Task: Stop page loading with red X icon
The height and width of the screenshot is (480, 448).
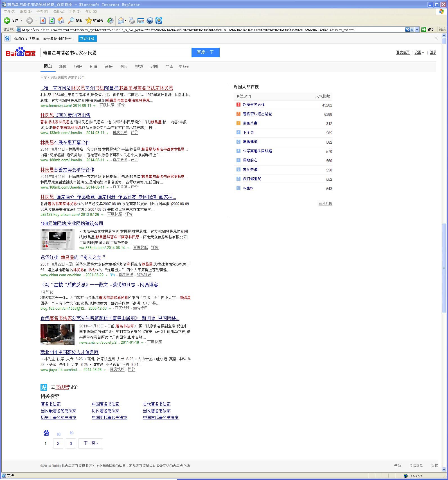Action: tap(43, 21)
